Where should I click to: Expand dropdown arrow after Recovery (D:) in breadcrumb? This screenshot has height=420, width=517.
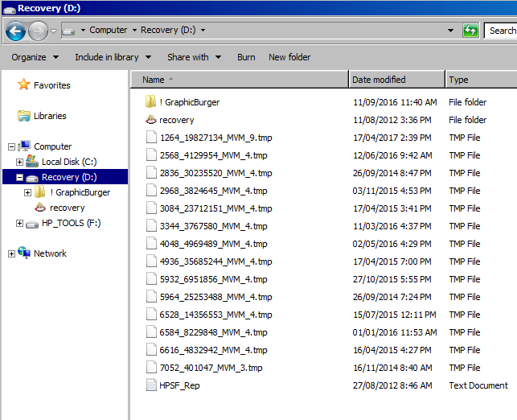pyautogui.click(x=203, y=31)
